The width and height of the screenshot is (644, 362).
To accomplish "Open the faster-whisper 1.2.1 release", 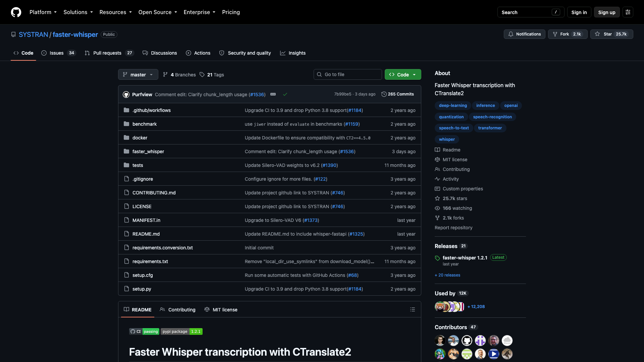I will click(x=465, y=258).
